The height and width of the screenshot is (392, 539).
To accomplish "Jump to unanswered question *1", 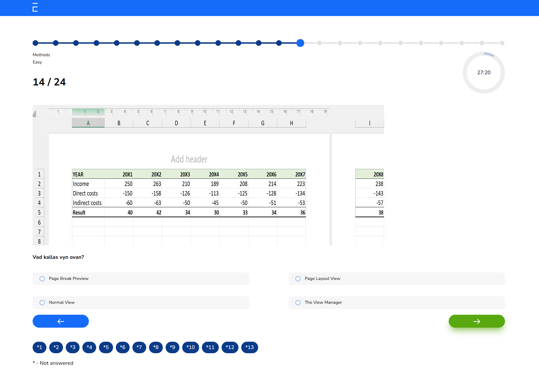I will (39, 347).
